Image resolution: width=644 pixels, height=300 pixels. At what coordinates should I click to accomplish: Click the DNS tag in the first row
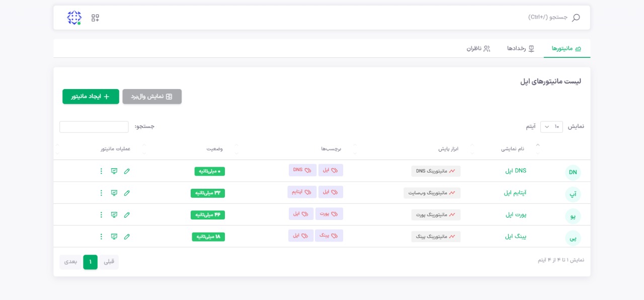302,170
